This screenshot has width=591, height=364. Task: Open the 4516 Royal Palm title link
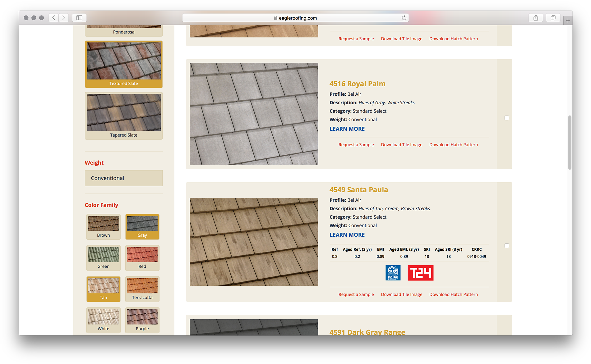pos(357,84)
